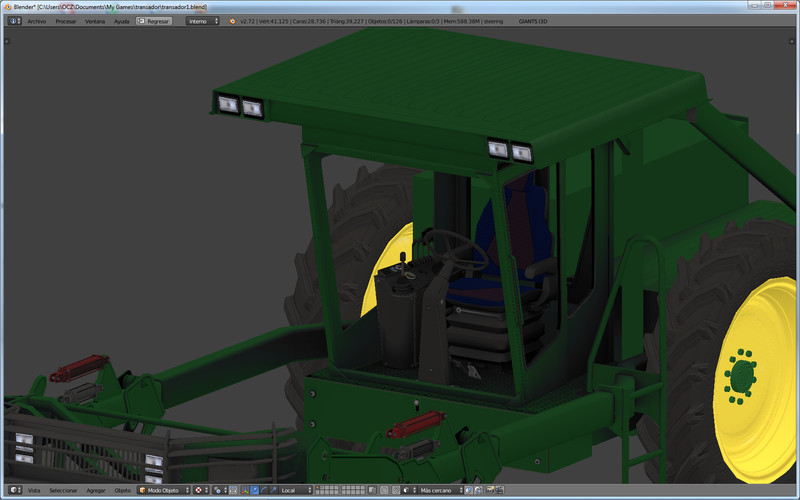Select the rotate manipulator arc icon

click(x=264, y=490)
